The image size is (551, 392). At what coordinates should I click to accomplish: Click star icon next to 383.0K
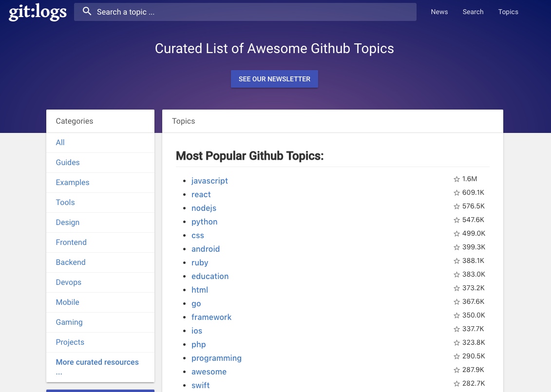coord(457,275)
